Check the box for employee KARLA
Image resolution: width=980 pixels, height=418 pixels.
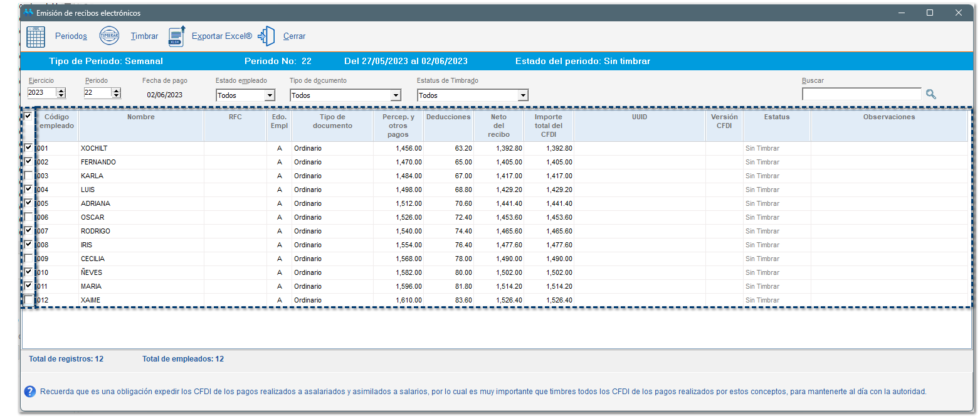[28, 175]
